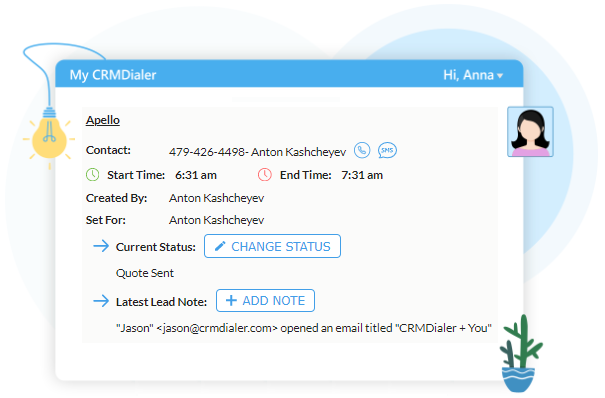Image resolution: width=605 pixels, height=398 pixels.
Task: Click the Latest Lead Note: label
Action: click(x=161, y=302)
